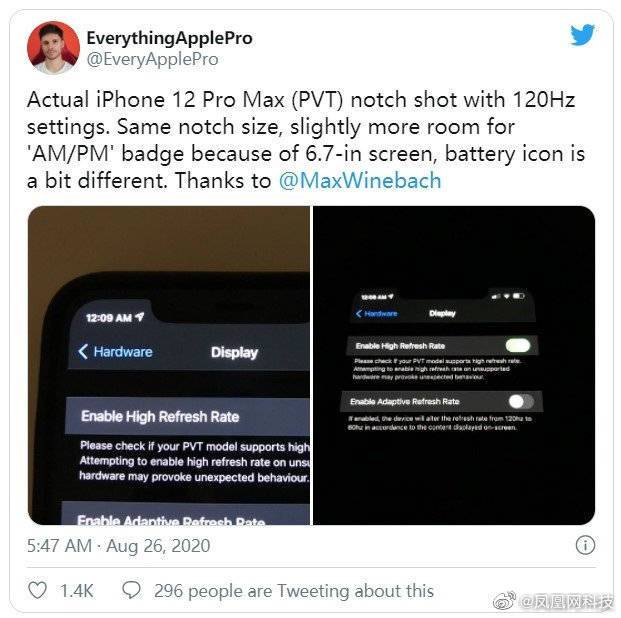Image resolution: width=621 pixels, height=618 pixels.
Task: Click EverythingApplePro display name
Action: click(x=170, y=38)
